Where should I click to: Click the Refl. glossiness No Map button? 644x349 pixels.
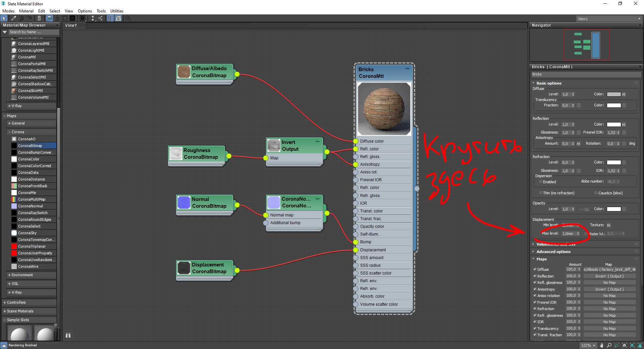pos(609,283)
